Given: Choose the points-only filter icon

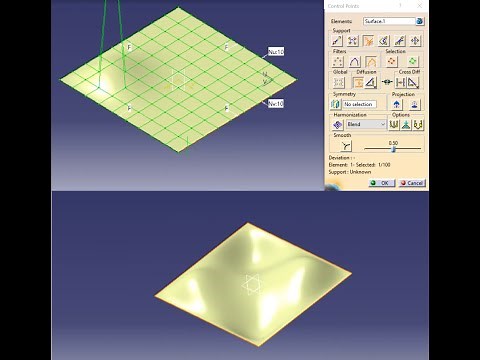Looking at the screenshot, I should [x=338, y=62].
